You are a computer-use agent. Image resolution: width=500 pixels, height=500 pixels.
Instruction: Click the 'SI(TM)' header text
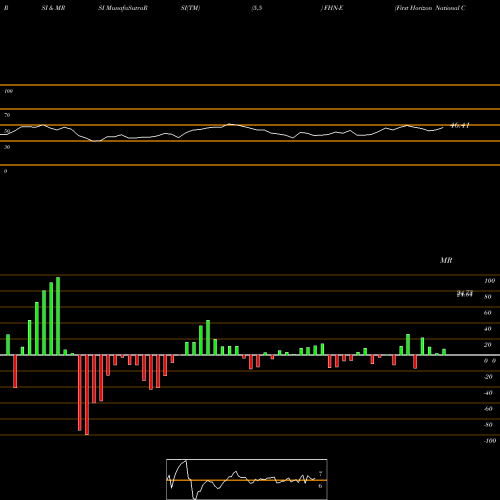tap(190, 8)
